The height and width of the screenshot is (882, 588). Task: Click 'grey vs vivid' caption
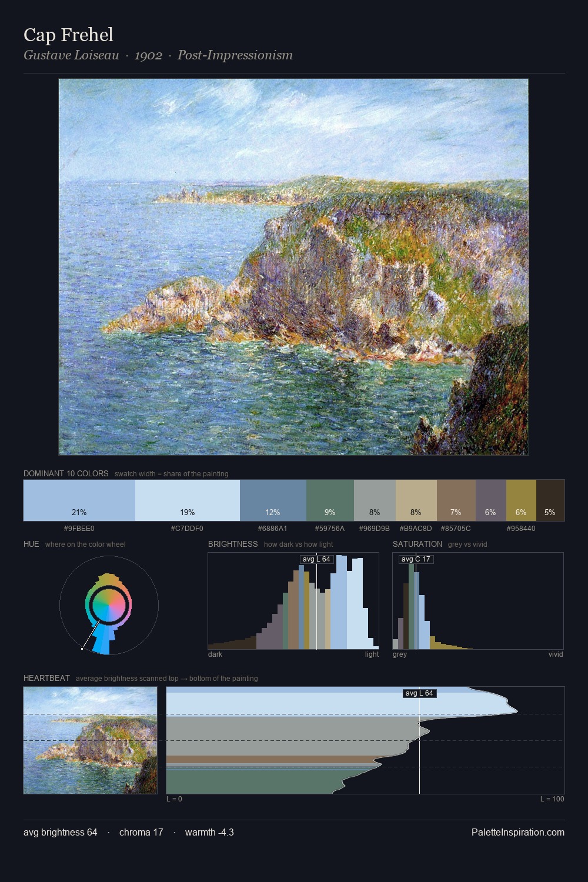point(467,544)
